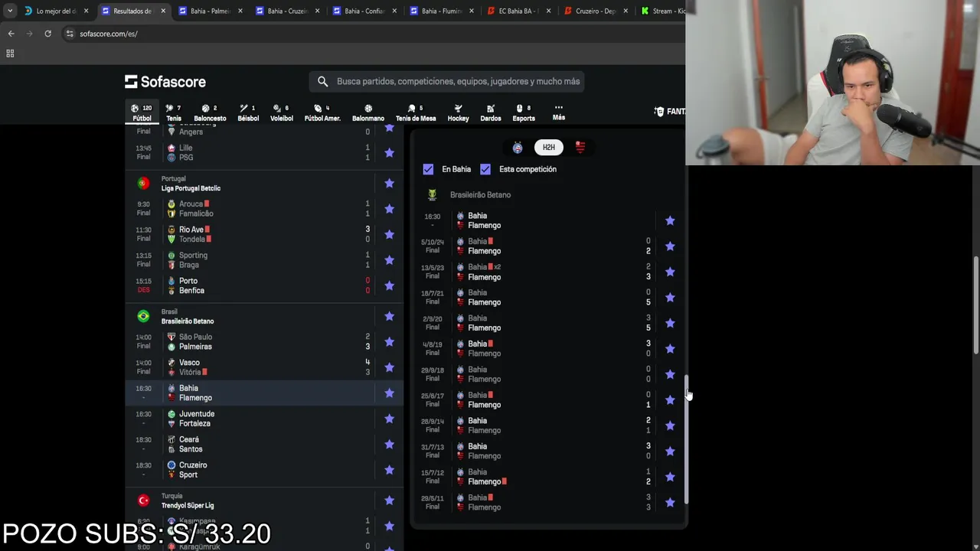Uncheck the Esta competición checkbox
The height and width of the screenshot is (551, 980).
pyautogui.click(x=485, y=169)
